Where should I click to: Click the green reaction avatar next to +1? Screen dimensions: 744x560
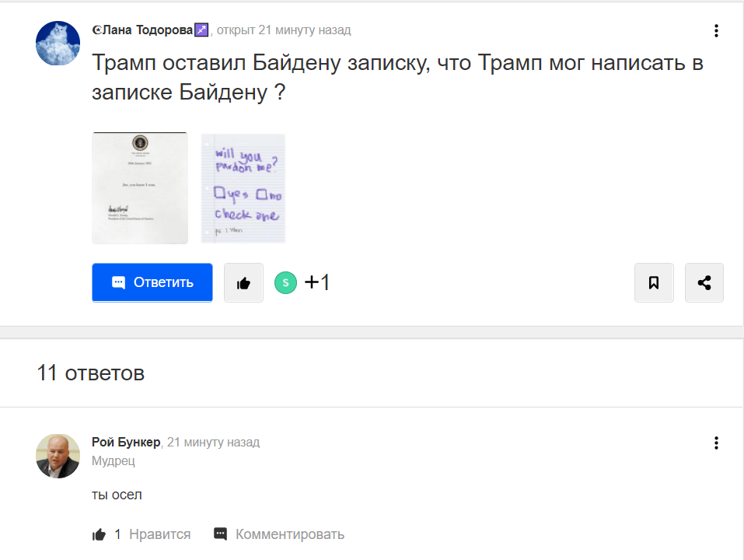(285, 282)
